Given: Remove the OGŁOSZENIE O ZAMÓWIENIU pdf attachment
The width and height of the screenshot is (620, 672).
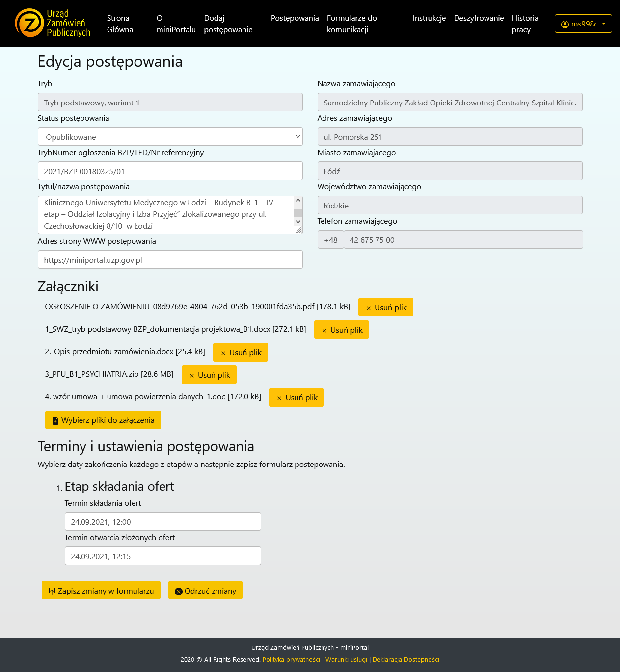Looking at the screenshot, I should (x=385, y=307).
